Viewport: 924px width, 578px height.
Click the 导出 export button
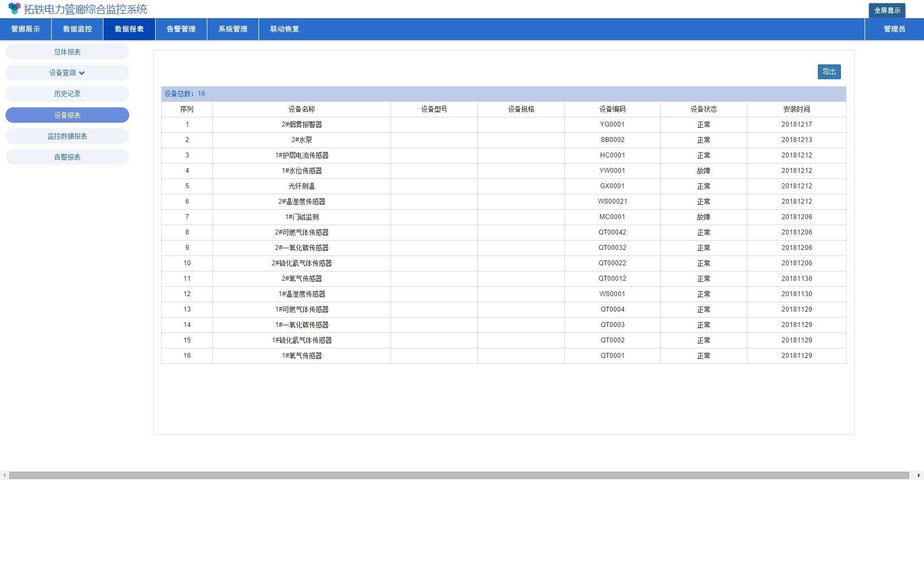click(829, 72)
